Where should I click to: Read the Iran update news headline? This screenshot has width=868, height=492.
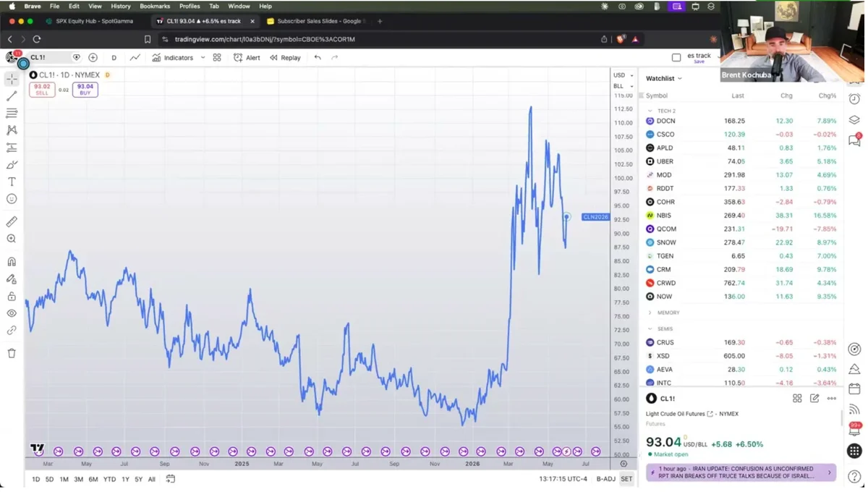click(x=741, y=472)
